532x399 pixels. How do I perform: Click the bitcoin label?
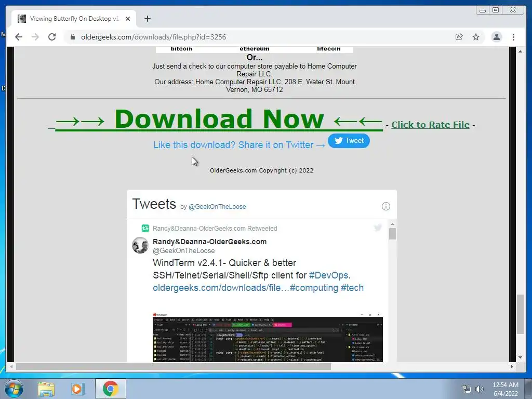pyautogui.click(x=181, y=48)
